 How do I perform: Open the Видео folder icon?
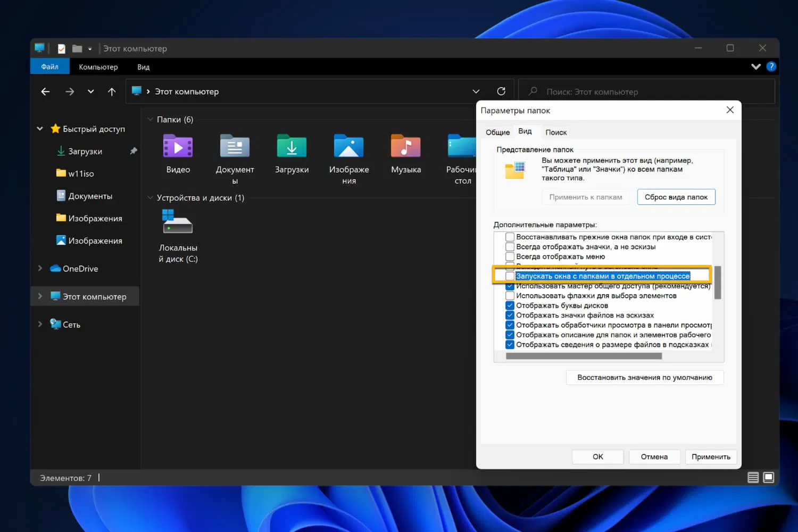point(178,147)
